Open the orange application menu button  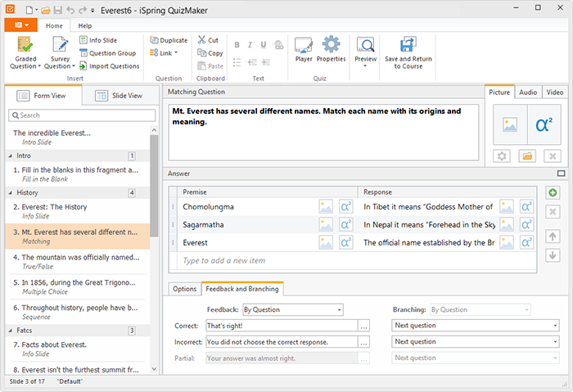(21, 25)
